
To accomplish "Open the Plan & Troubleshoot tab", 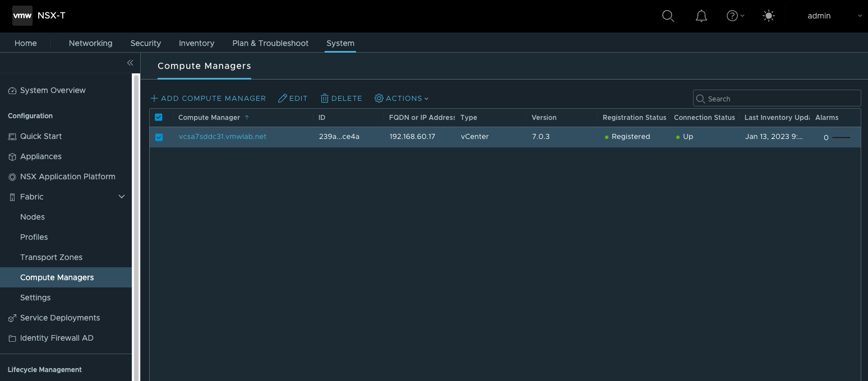I will point(270,43).
